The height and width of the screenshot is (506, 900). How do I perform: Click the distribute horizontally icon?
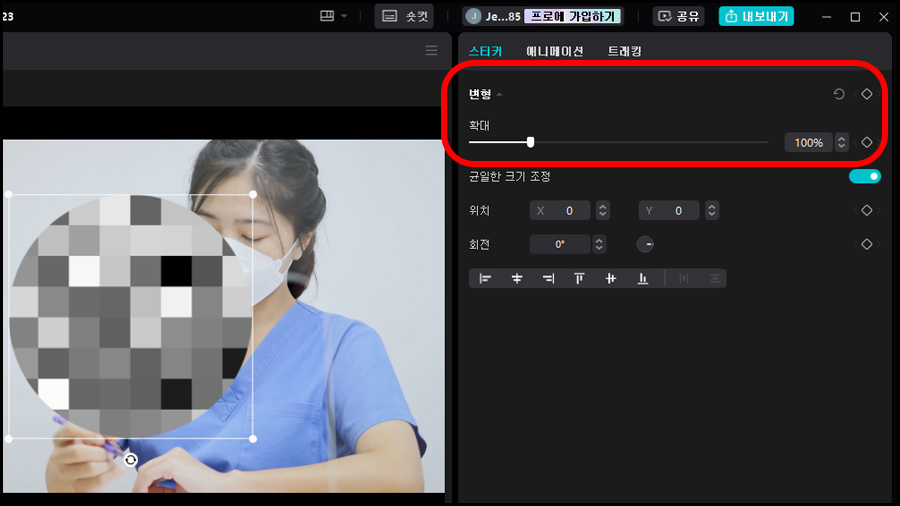684,279
